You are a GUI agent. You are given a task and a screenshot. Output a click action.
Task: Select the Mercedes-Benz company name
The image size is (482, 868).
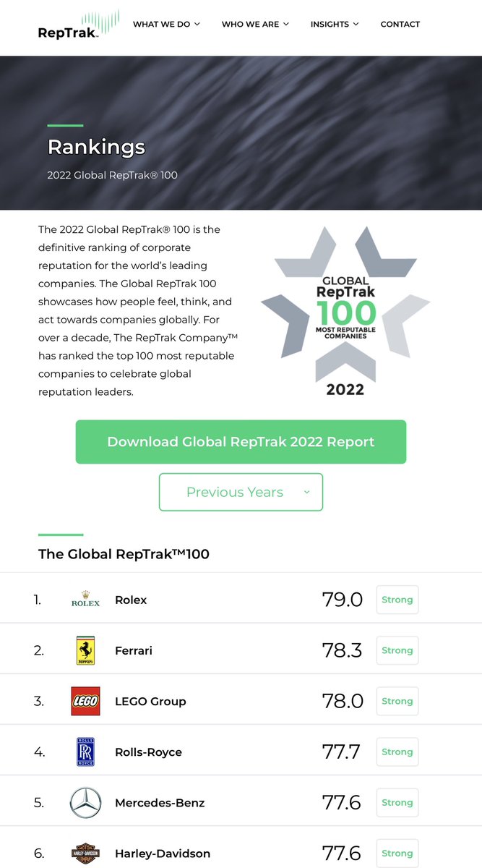[x=160, y=802]
